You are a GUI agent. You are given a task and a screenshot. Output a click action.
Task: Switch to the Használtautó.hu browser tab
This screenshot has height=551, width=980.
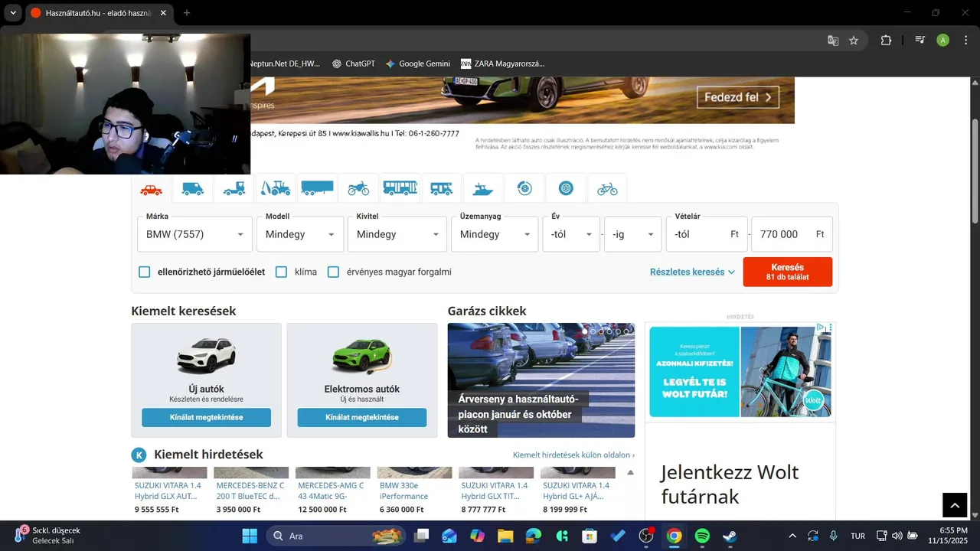pyautogui.click(x=98, y=13)
